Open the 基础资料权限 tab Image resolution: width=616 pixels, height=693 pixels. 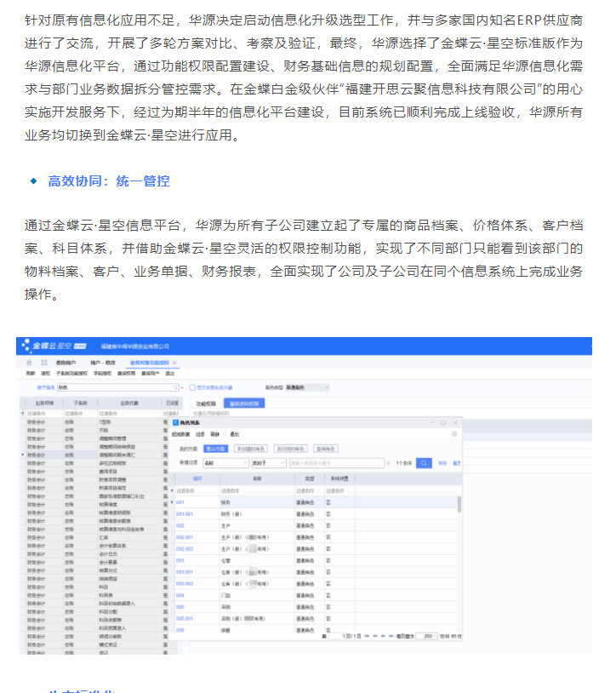(244, 404)
